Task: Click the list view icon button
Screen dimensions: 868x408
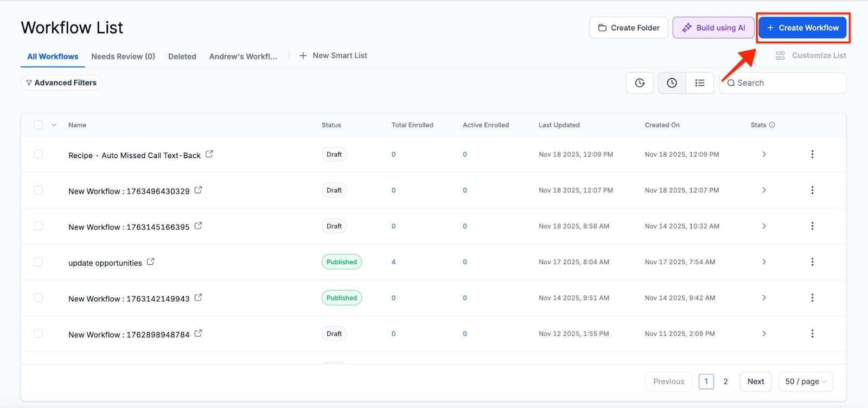Action: 700,83
